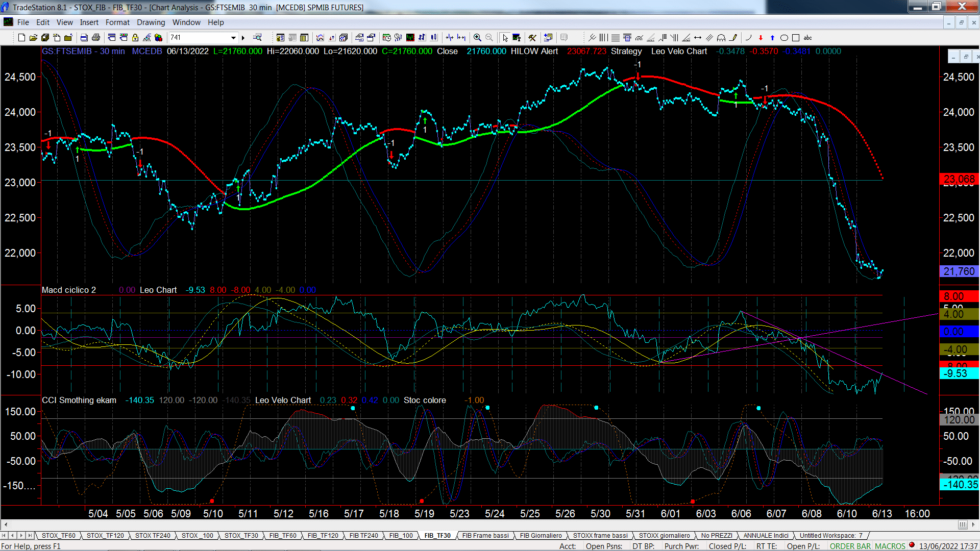Click the hammer-and-wrench tools icon
This screenshot has height=551, width=980.
click(x=532, y=37)
